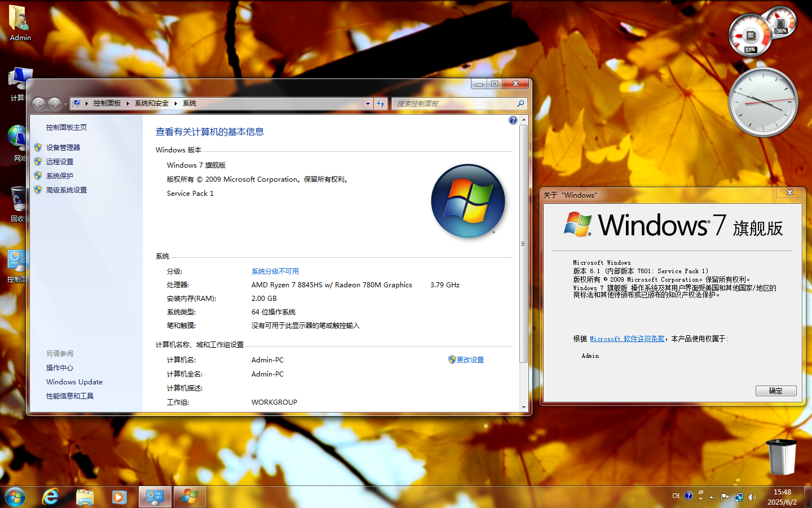Navigate to 控制面板 in the breadcrumb
Image resolution: width=812 pixels, height=508 pixels.
point(107,103)
